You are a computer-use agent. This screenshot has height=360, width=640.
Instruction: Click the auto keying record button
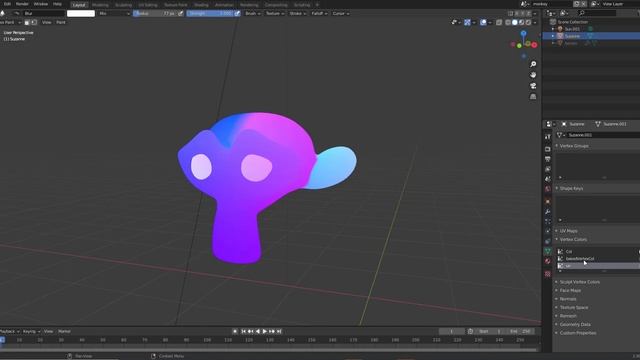[x=235, y=331]
